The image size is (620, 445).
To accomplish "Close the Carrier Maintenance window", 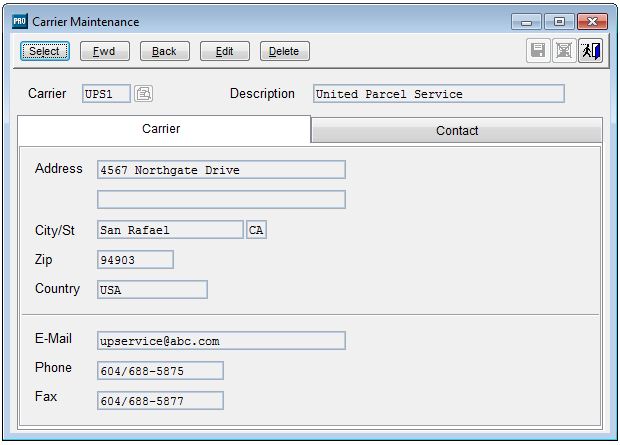I will (592, 22).
